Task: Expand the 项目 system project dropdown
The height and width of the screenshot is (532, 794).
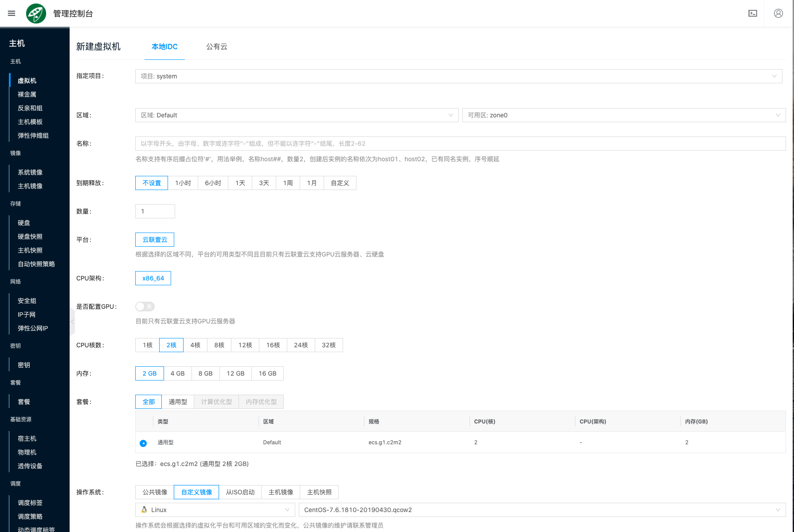Action: [x=458, y=76]
